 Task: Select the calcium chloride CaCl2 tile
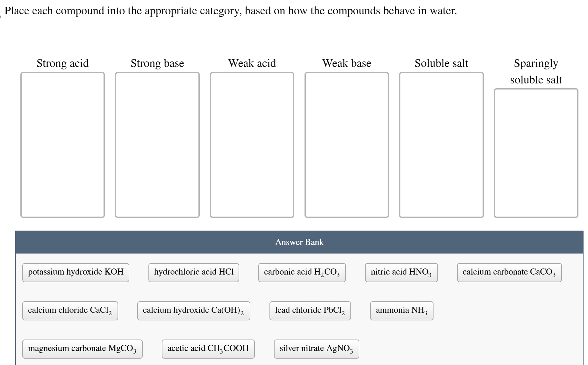(70, 311)
